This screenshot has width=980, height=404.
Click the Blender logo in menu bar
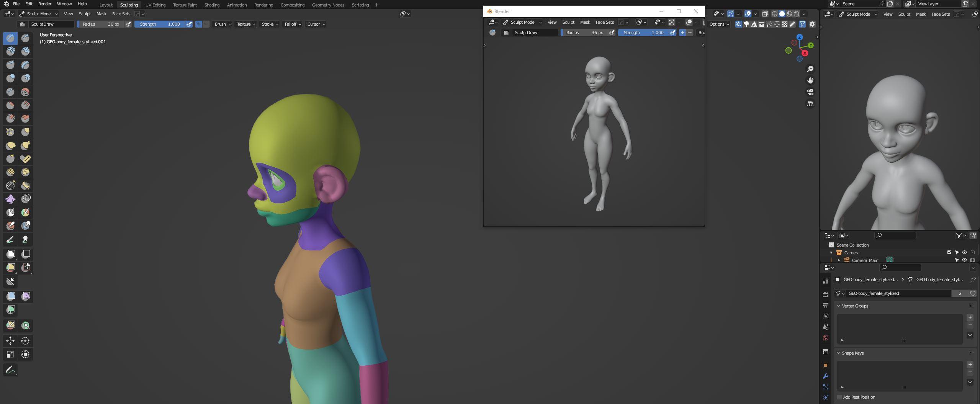(7, 4)
